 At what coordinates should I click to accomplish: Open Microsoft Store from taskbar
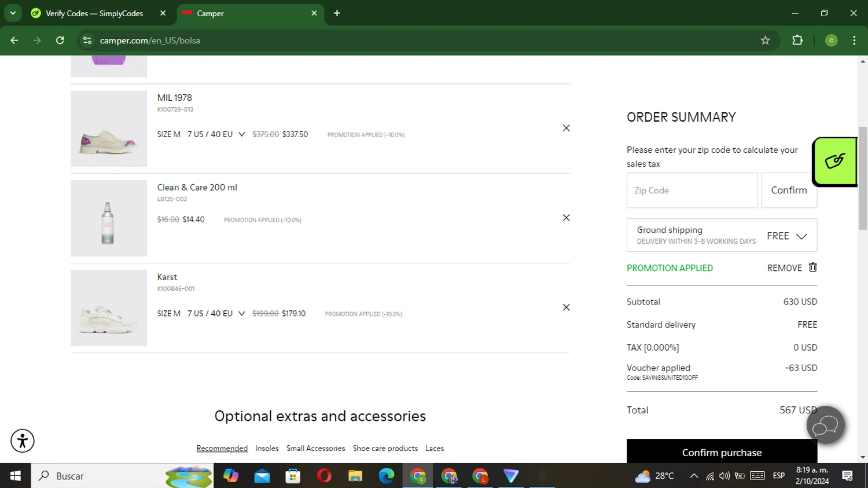coord(293,476)
